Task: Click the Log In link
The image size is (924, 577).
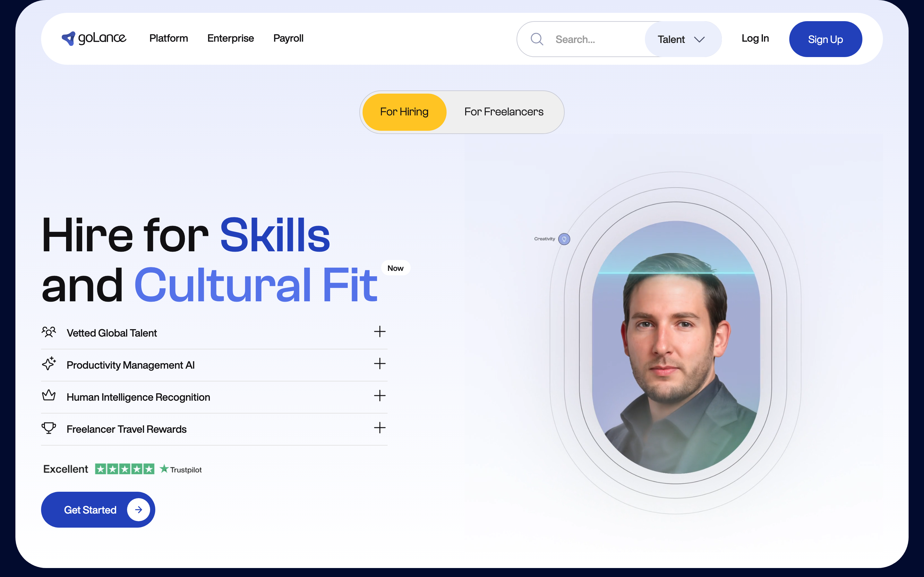Action: pos(755,38)
